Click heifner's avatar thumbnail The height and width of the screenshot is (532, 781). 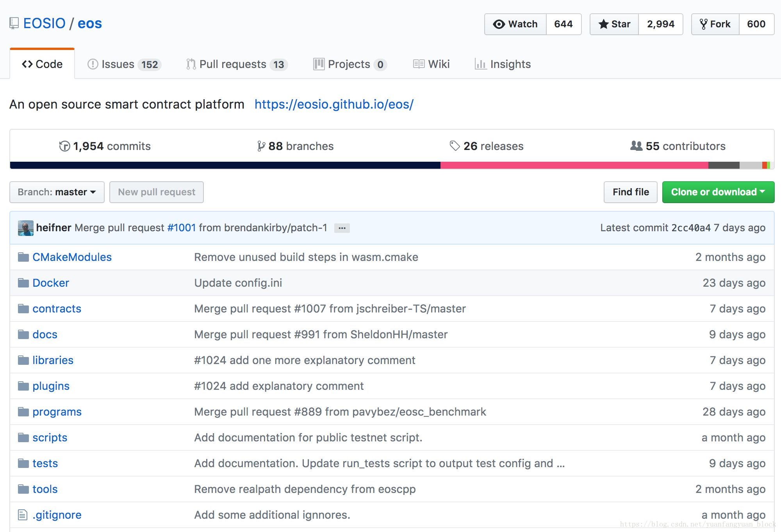[26, 228]
